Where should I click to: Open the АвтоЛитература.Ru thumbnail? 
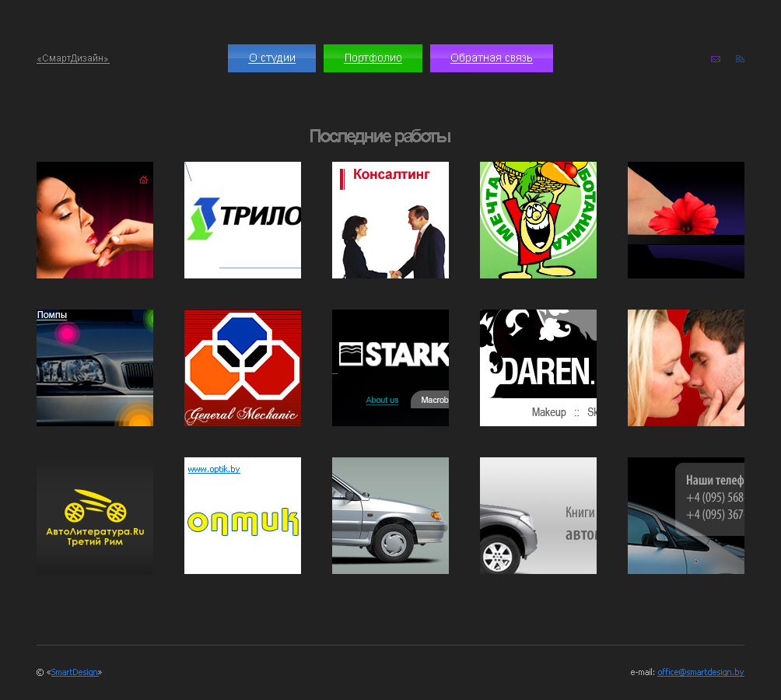pyautogui.click(x=95, y=516)
